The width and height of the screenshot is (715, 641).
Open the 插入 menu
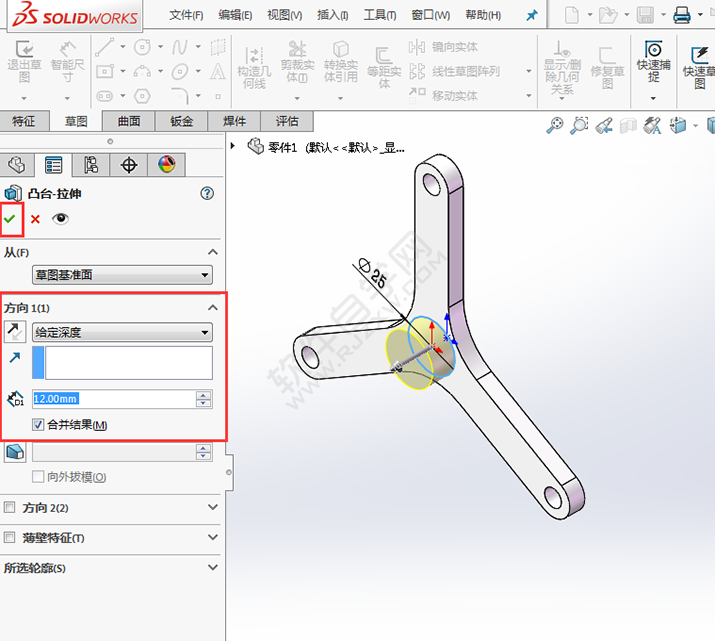point(333,15)
